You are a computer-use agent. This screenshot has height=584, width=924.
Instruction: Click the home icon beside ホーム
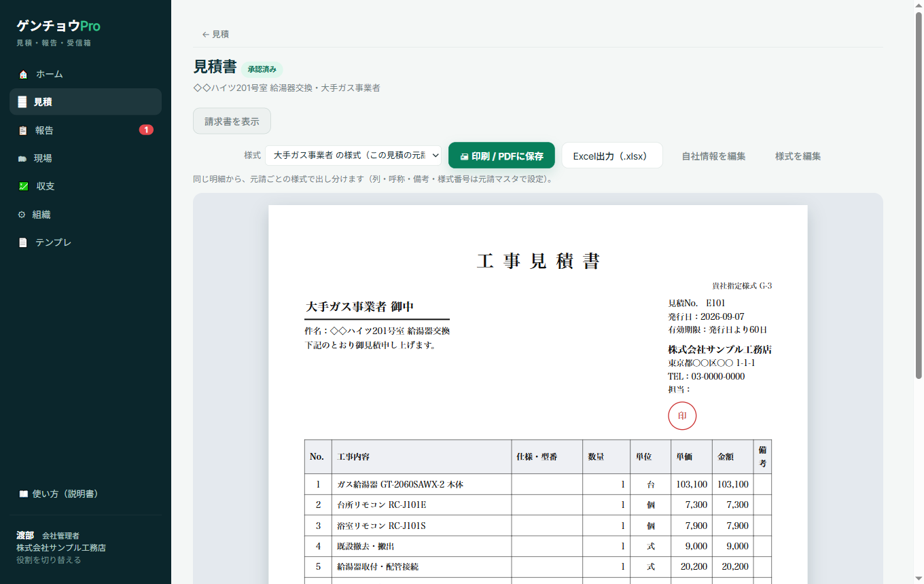tap(24, 74)
